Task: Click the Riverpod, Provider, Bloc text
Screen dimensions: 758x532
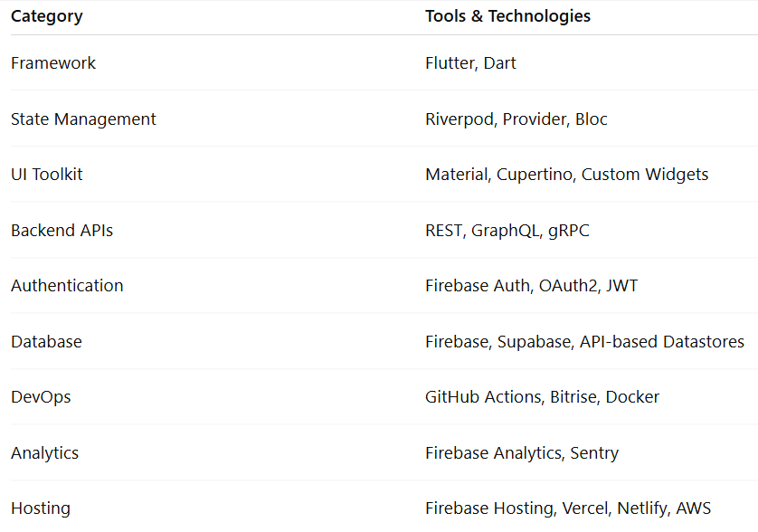Action: [516, 119]
